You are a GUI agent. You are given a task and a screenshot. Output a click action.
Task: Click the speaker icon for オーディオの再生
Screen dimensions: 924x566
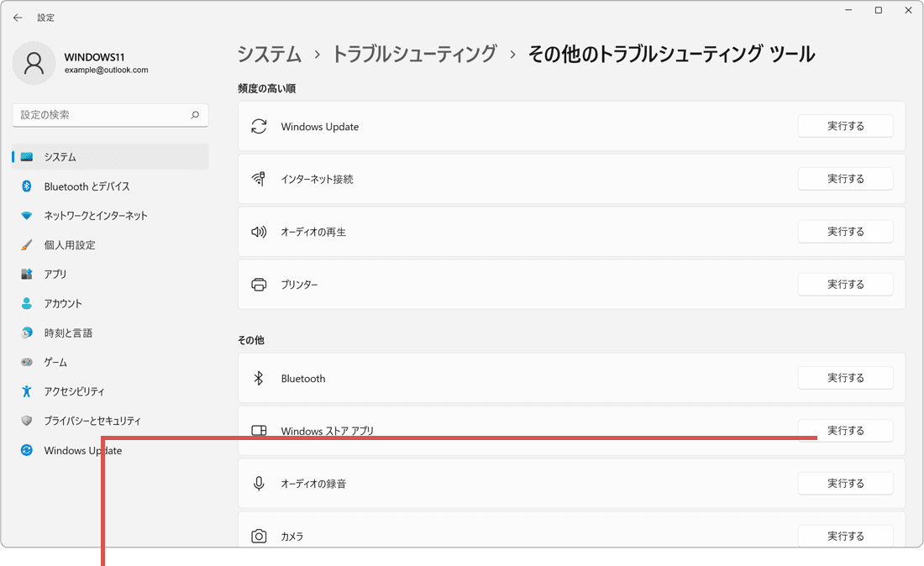[260, 232]
